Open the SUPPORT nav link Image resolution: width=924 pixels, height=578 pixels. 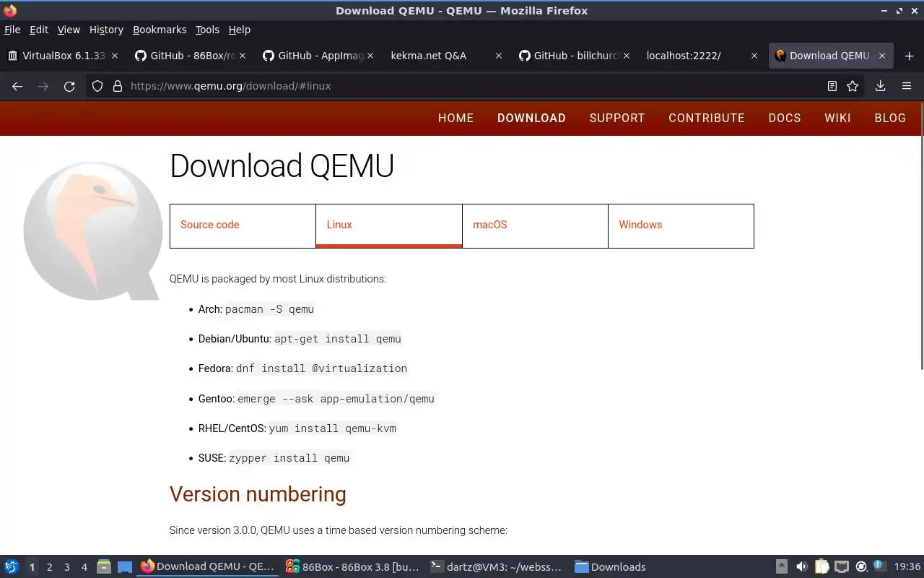617,118
